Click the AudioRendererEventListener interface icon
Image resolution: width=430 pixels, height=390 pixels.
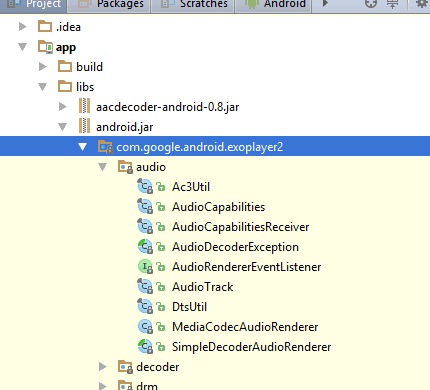click(145, 267)
